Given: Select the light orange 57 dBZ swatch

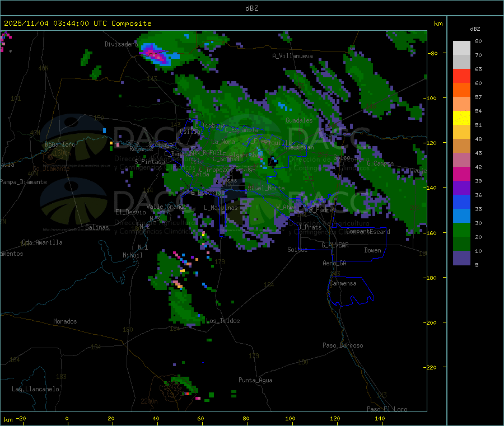Looking at the screenshot, I should [461, 104].
